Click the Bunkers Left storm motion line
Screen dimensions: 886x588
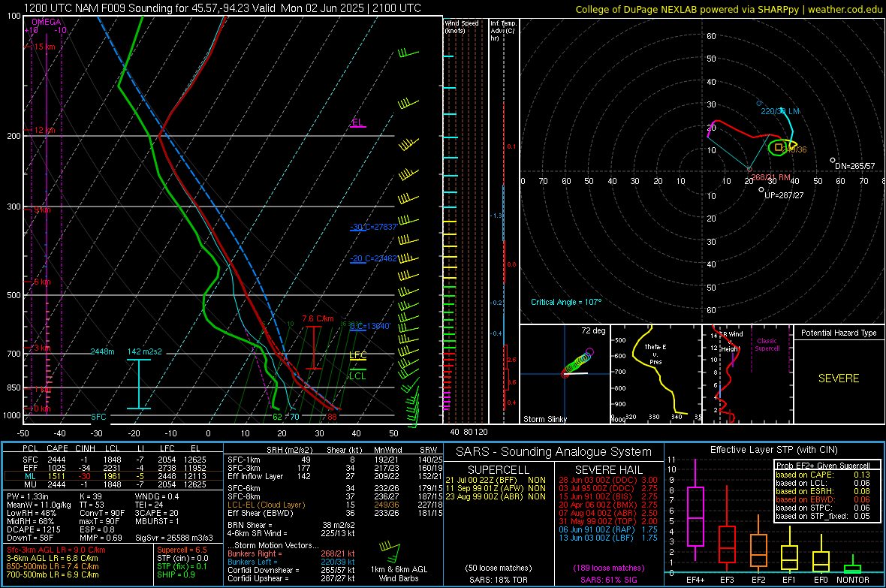point(291,562)
